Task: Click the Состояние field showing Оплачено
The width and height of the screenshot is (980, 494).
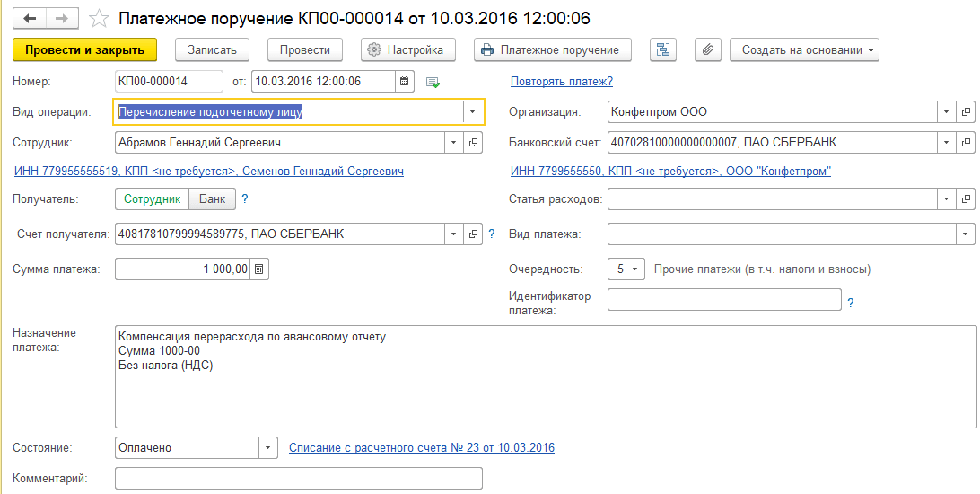Action: tap(187, 447)
